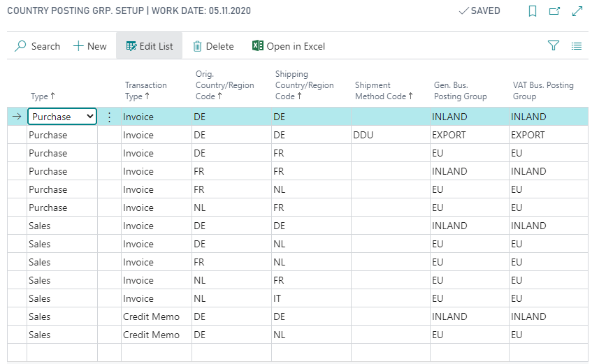Screen dimensions: 592x364
Task: Click the EXPORT VAT Bus. Posting Group cell
Action: coord(548,135)
